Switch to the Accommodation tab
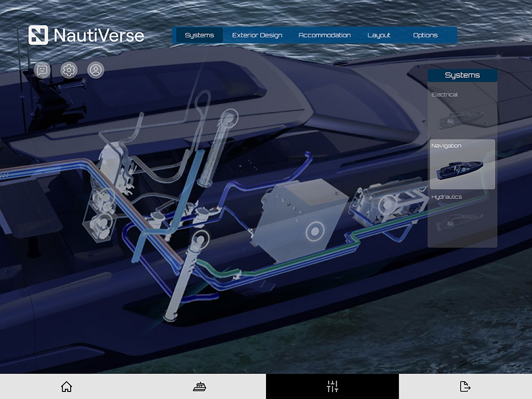532x399 pixels. coord(325,35)
